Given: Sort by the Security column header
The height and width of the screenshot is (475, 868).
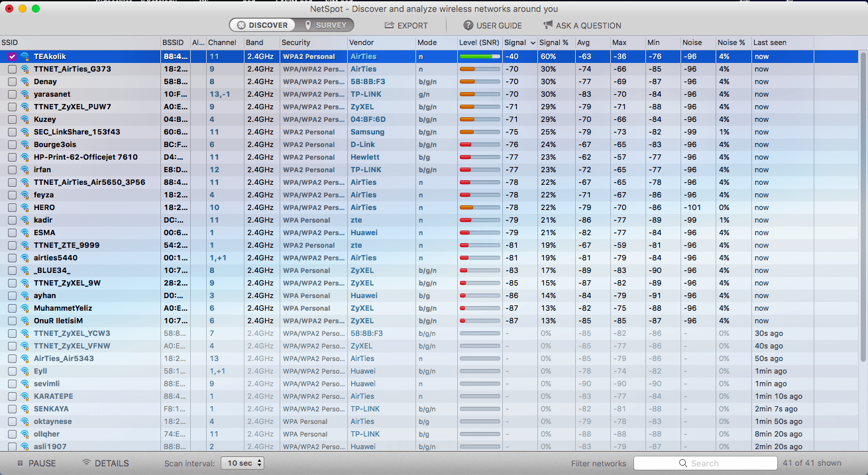Looking at the screenshot, I should pyautogui.click(x=313, y=42).
